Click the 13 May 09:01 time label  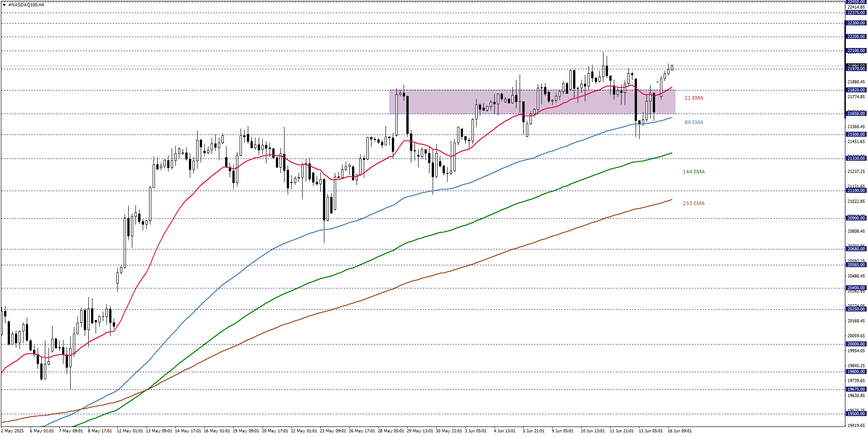[x=159, y=431]
